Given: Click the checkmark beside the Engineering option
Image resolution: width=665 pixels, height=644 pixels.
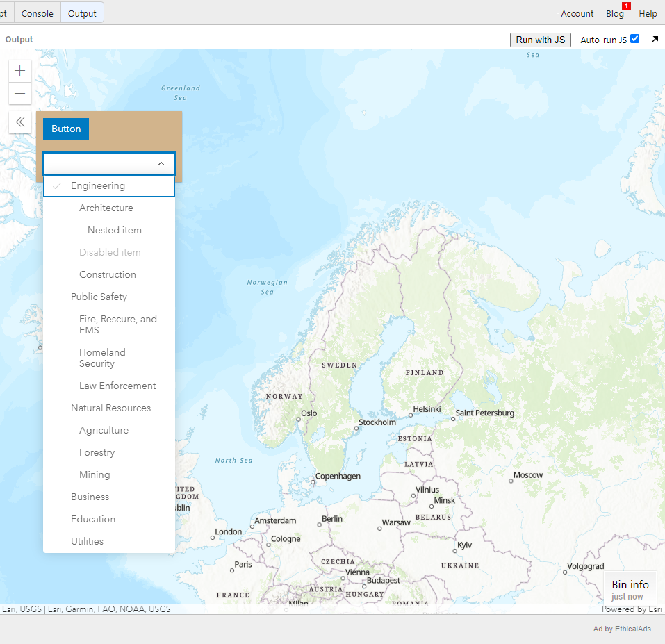Looking at the screenshot, I should (x=57, y=185).
